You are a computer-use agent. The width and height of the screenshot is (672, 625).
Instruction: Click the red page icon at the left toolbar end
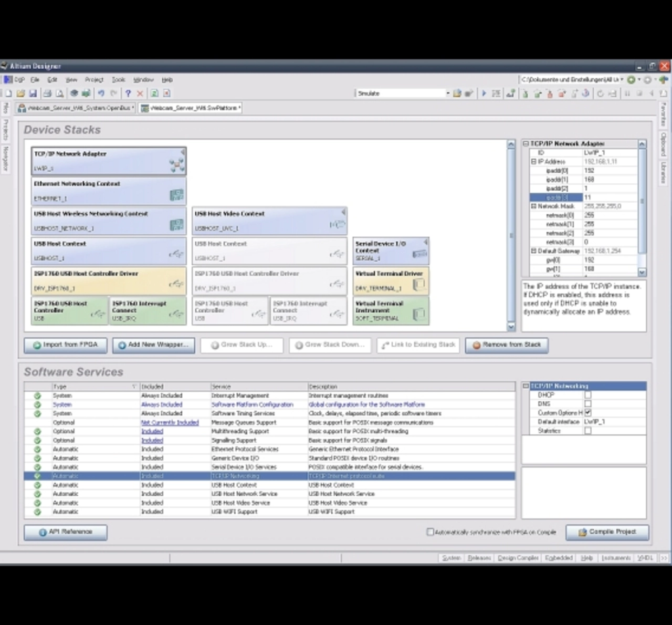[166, 93]
